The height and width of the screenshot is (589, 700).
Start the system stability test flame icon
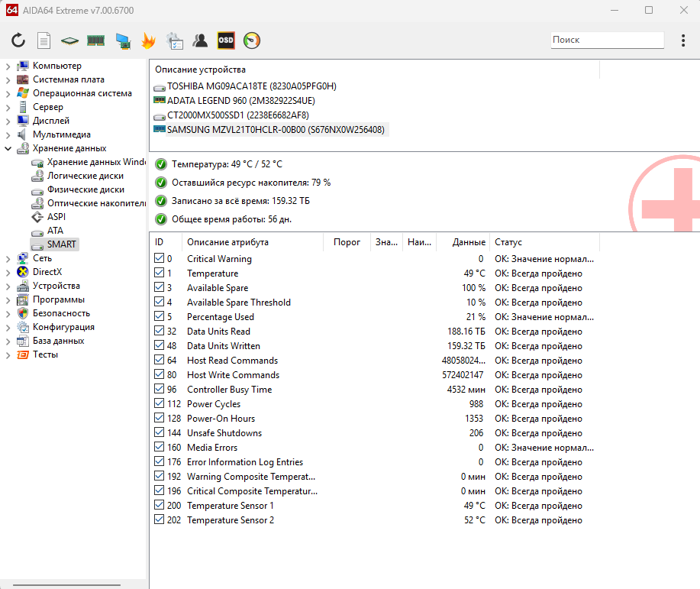[x=148, y=40]
